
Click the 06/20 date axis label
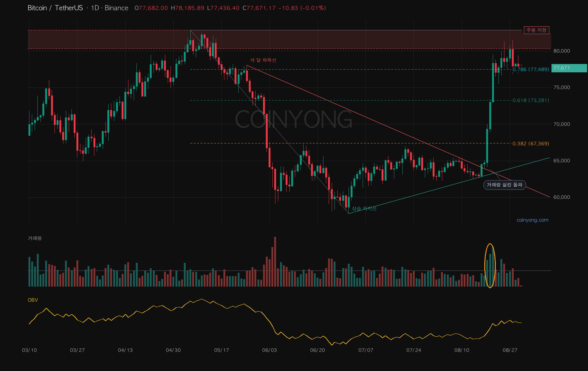tap(318, 350)
